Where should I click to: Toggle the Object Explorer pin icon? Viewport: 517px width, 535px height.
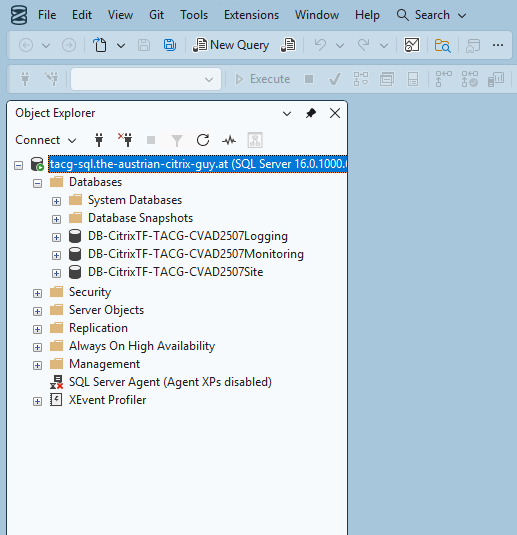pyautogui.click(x=311, y=113)
